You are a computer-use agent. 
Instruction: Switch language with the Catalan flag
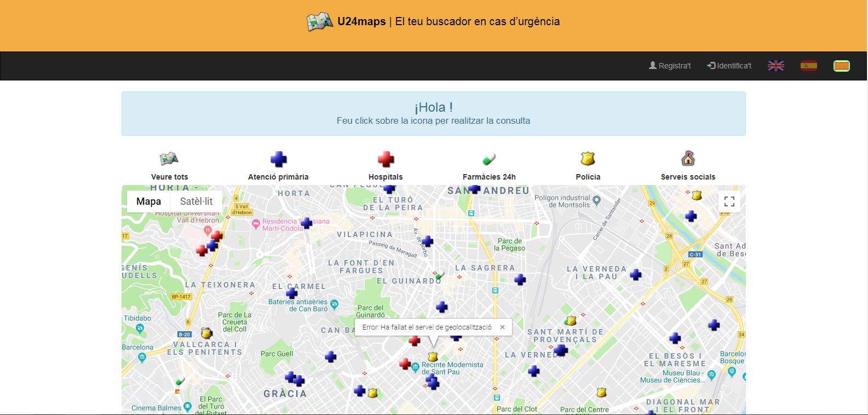(842, 66)
